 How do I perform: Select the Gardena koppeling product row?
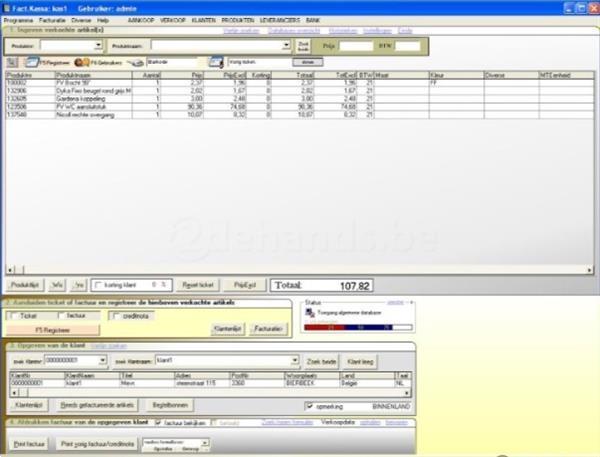point(300,99)
